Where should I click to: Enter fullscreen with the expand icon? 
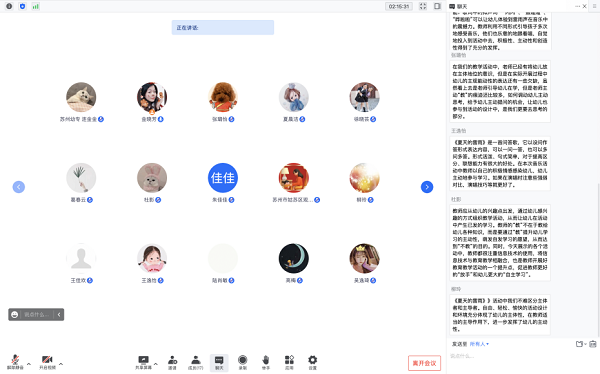click(x=423, y=6)
